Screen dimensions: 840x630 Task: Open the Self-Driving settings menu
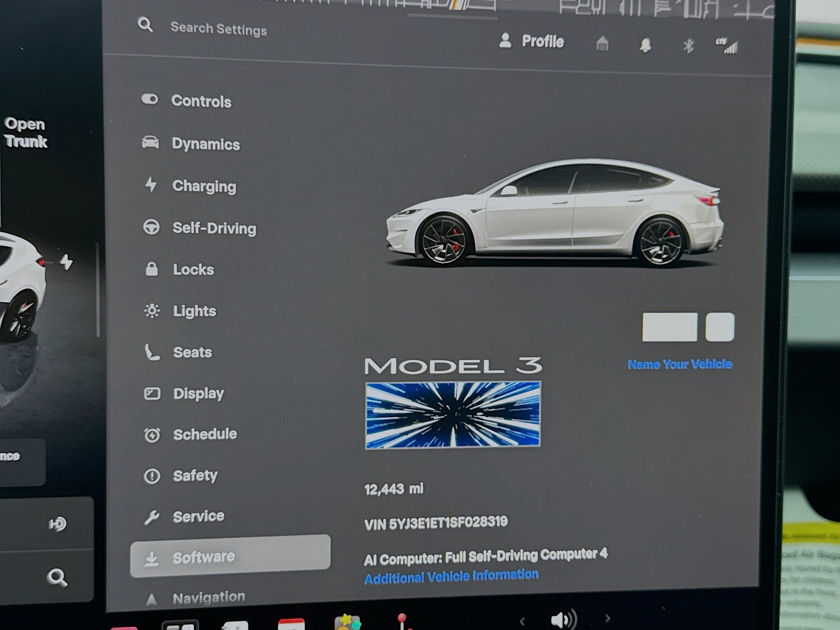[200, 228]
